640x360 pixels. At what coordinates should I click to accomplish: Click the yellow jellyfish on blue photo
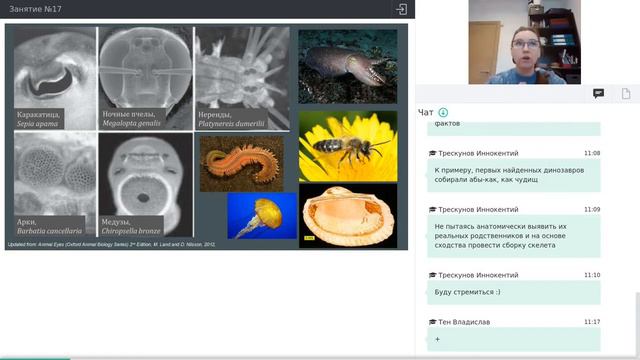coord(262,216)
